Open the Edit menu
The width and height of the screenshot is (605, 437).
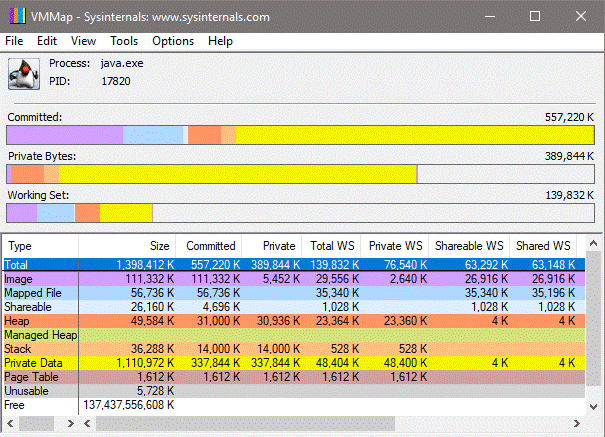[47, 41]
